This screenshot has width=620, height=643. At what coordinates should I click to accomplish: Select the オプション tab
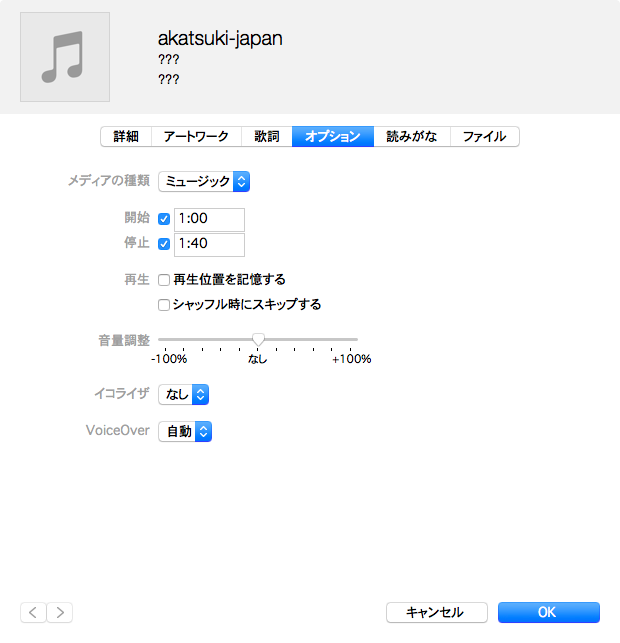pos(333,137)
